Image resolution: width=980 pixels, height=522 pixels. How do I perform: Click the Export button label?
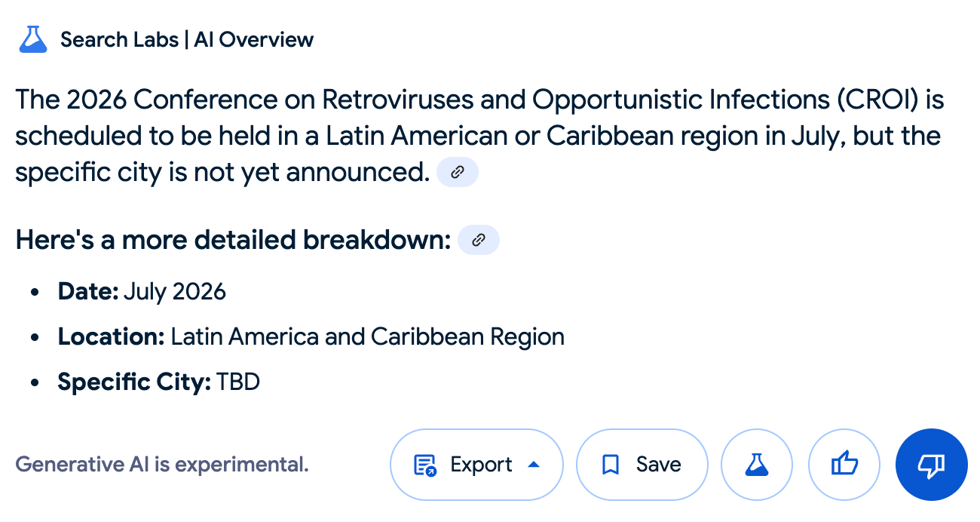[481, 465]
